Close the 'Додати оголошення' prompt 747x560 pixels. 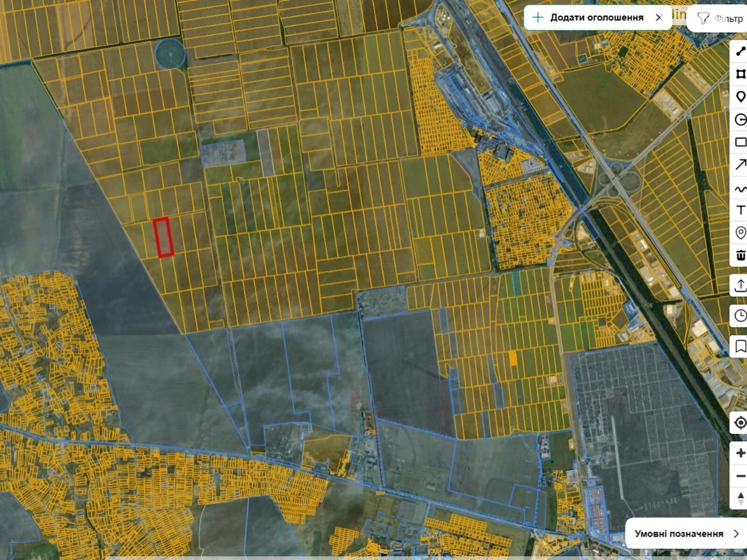[x=659, y=17]
